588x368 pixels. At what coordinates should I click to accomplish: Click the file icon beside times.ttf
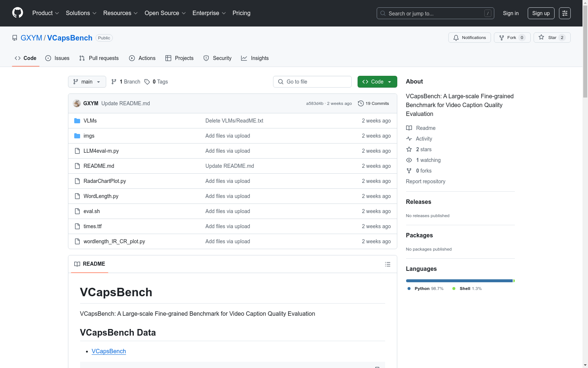point(77,226)
